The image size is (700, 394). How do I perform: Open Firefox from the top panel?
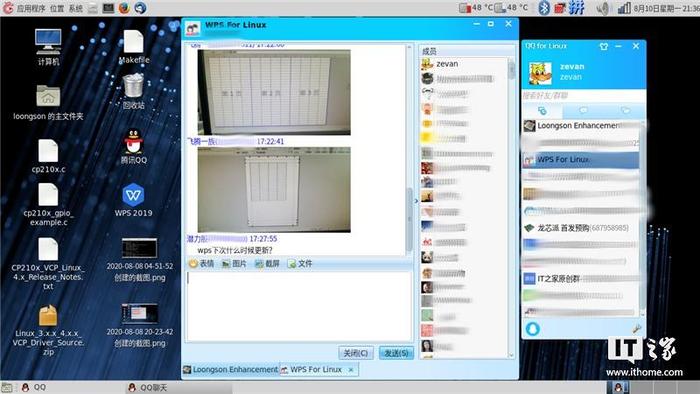pyautogui.click(x=124, y=8)
